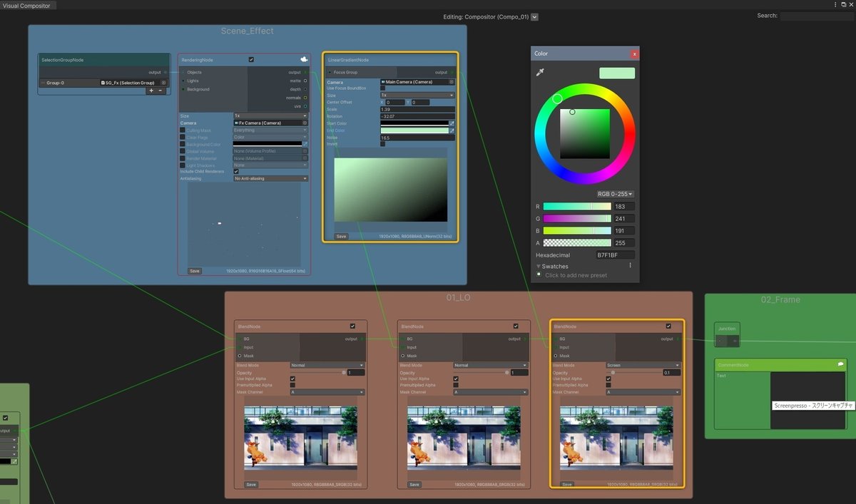Save the RenderingNode output

[x=195, y=271]
